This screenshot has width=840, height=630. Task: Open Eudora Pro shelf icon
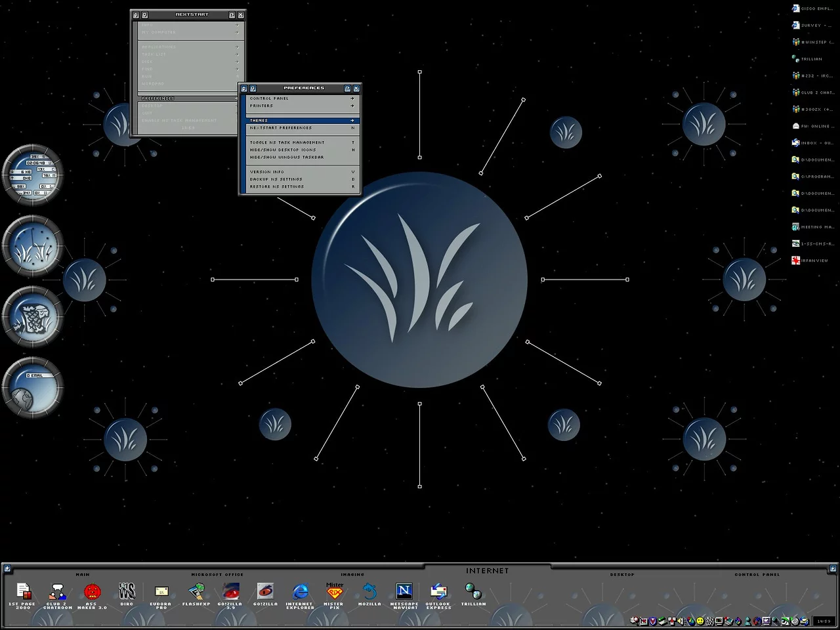[161, 592]
